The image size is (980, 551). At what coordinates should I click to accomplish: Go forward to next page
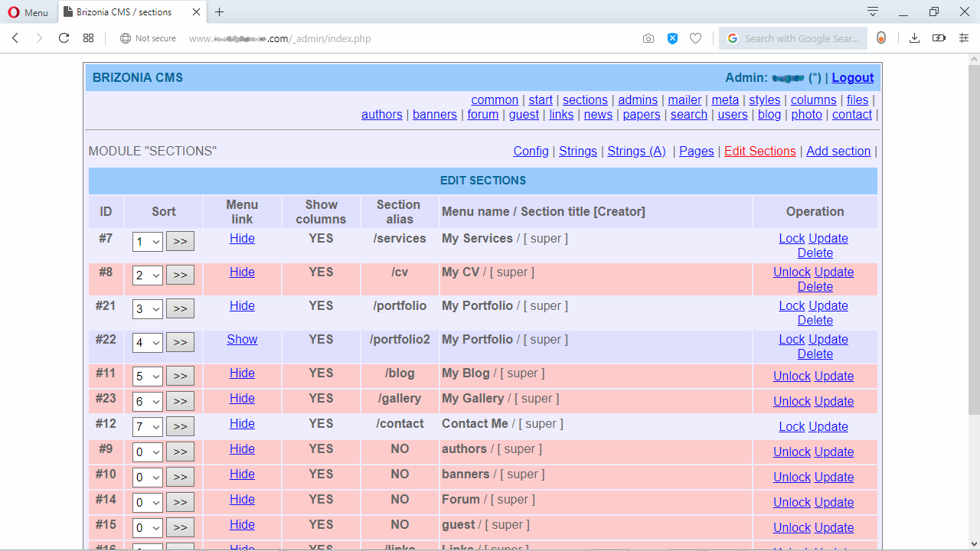tap(39, 38)
